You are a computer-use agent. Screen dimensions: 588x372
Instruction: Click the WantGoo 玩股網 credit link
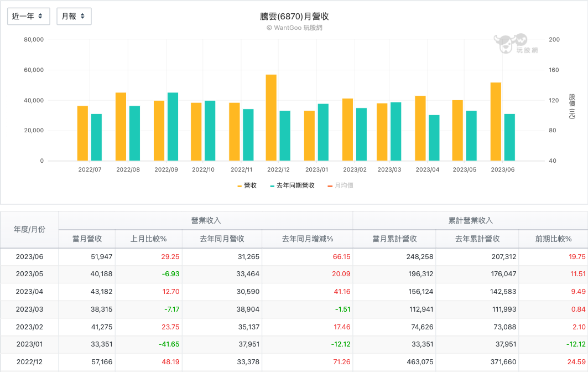coord(294,28)
